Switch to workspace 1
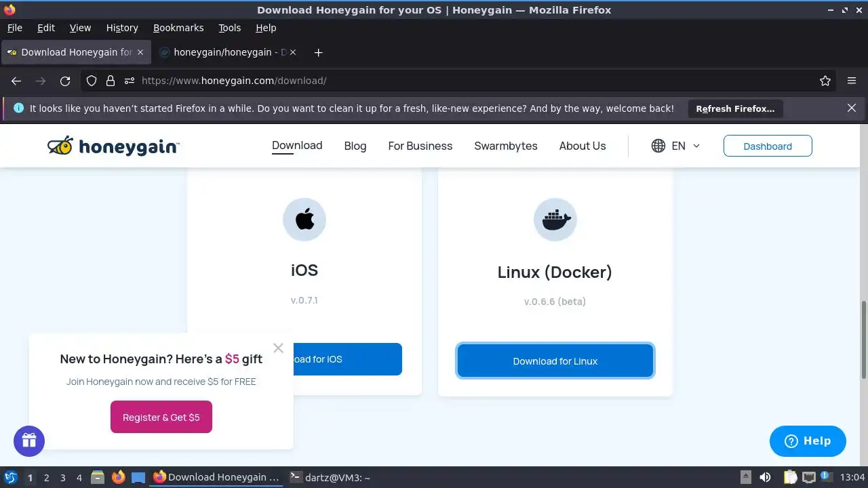The image size is (868, 488). pyautogui.click(x=30, y=477)
